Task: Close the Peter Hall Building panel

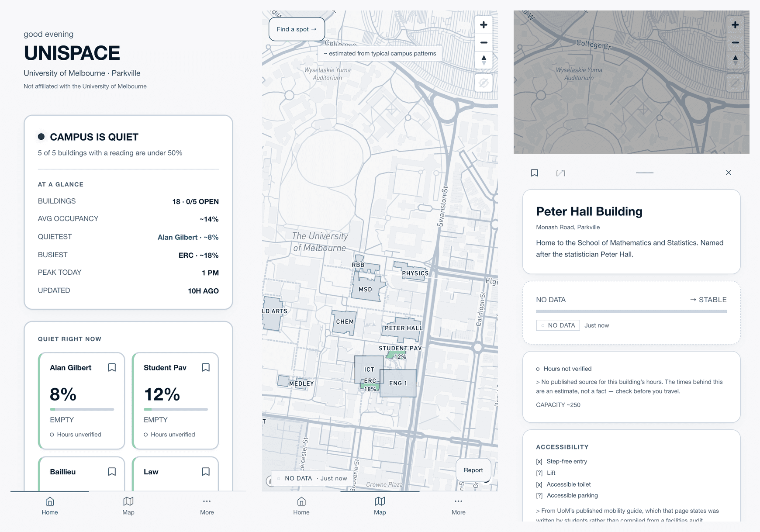Action: pyautogui.click(x=729, y=173)
